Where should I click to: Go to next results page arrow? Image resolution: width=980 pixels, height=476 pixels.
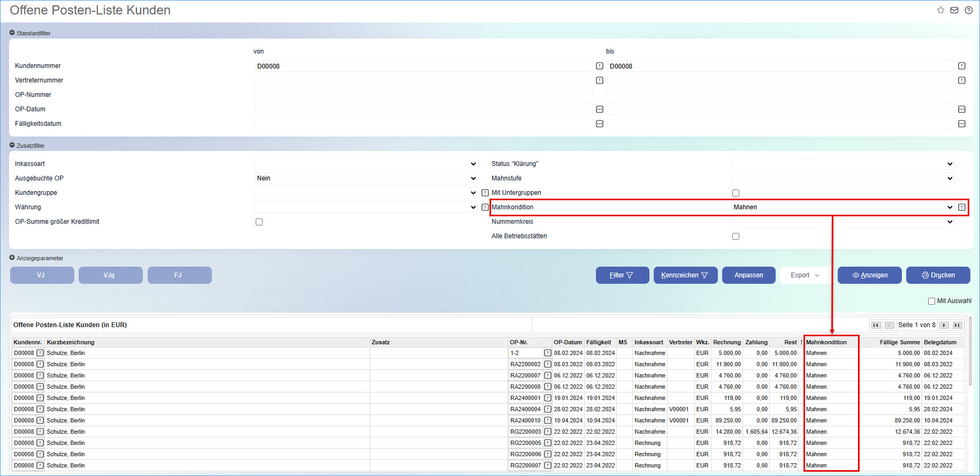944,325
